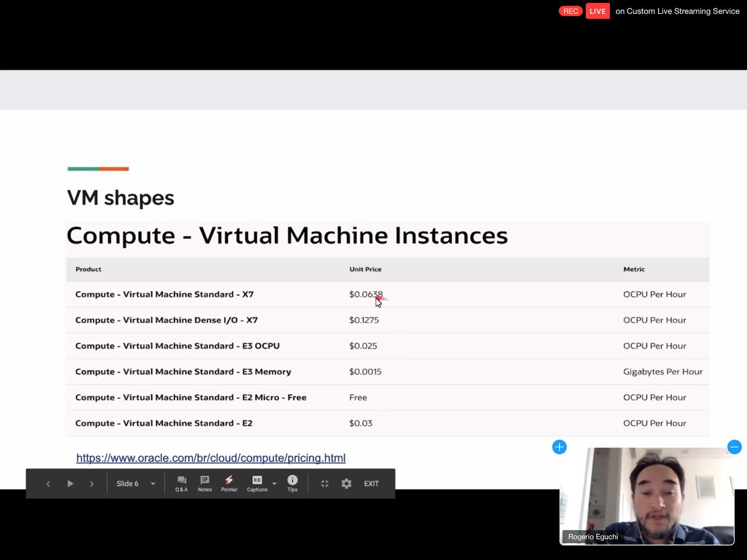Open presentation settings gear

pyautogui.click(x=347, y=483)
